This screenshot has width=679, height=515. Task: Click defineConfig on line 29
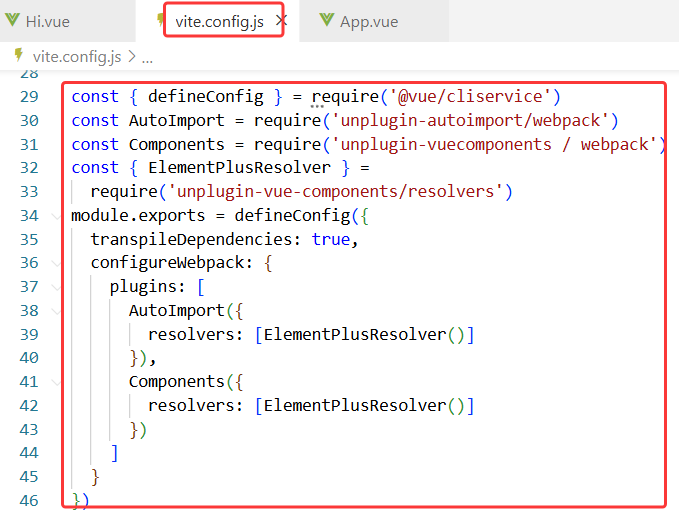(206, 97)
